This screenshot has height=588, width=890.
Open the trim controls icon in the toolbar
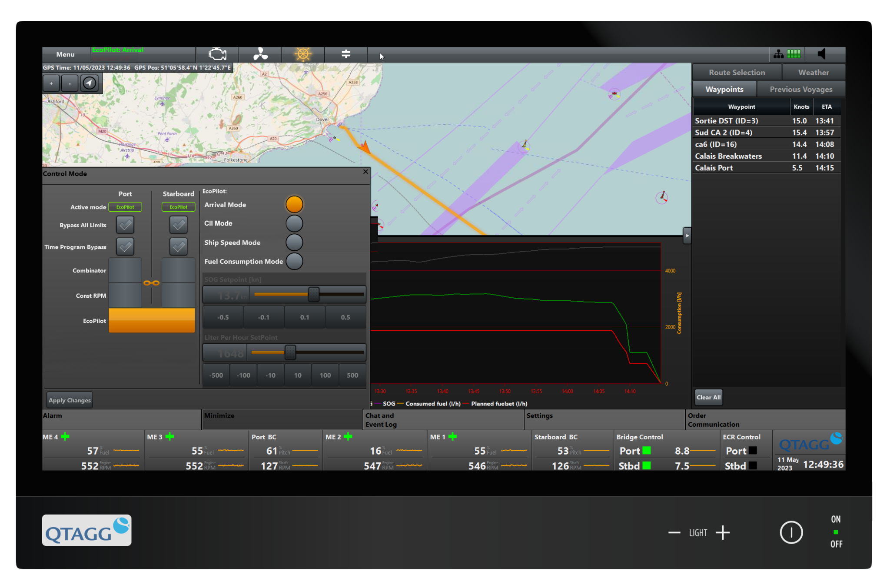click(345, 54)
